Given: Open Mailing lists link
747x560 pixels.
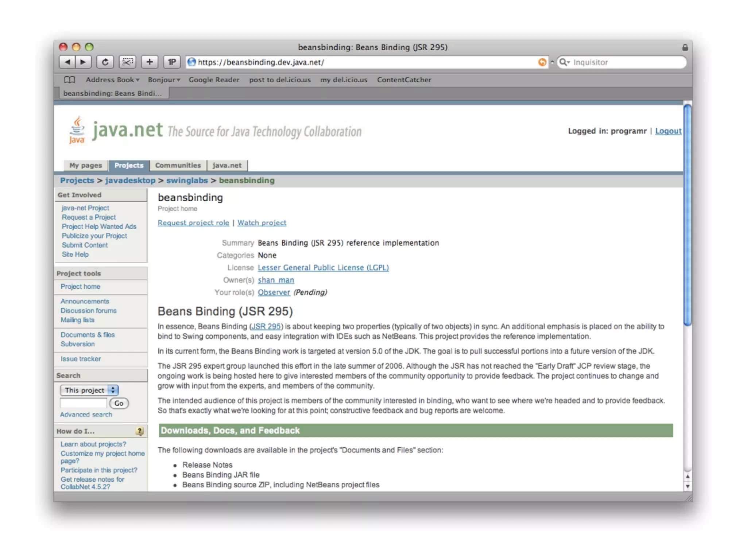Looking at the screenshot, I should tap(77, 320).
